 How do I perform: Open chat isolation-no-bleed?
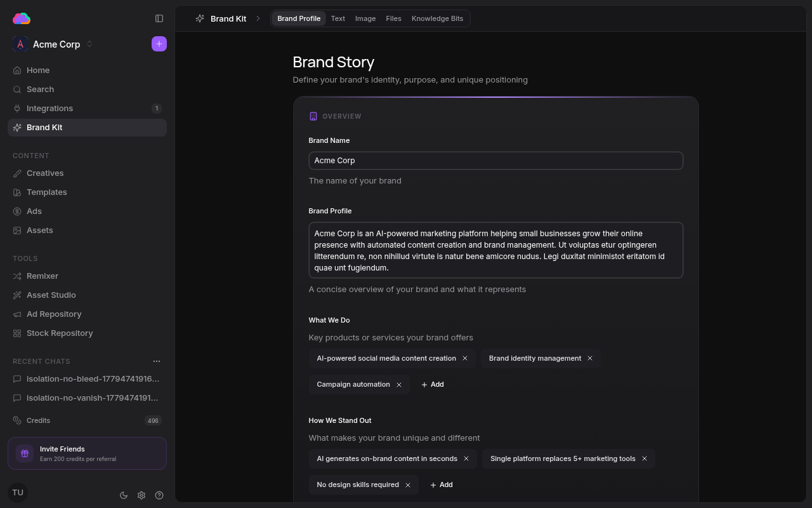click(x=87, y=379)
